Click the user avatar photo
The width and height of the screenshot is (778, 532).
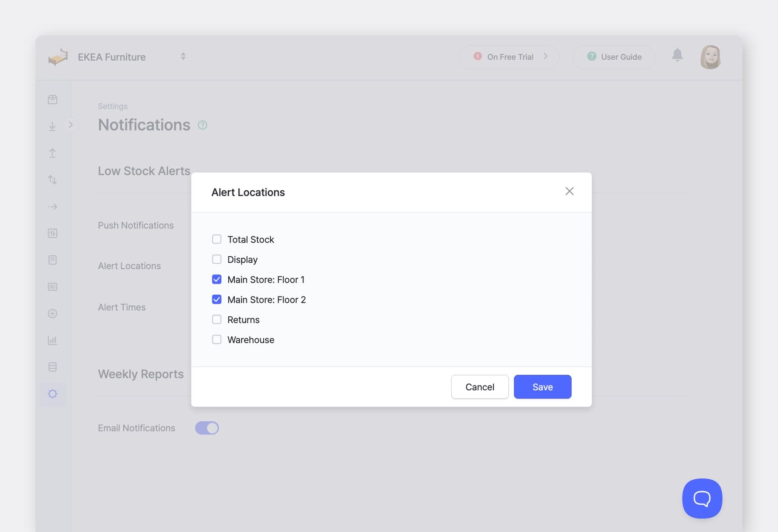point(711,57)
